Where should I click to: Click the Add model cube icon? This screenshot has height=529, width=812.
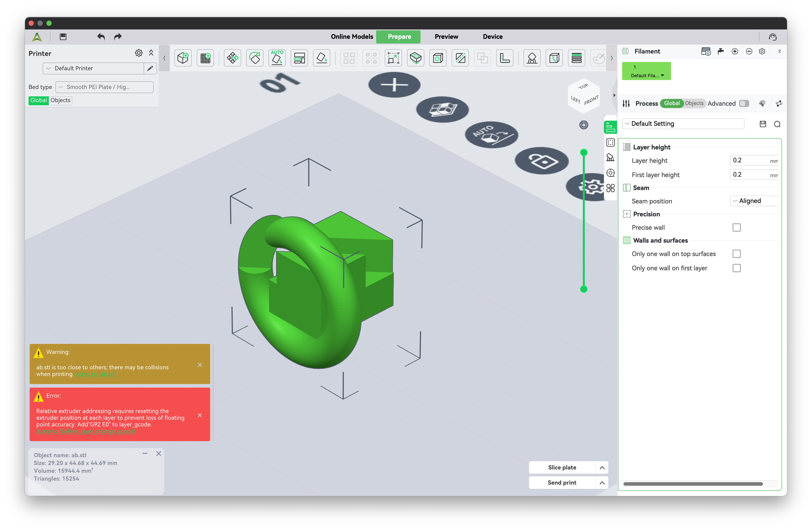[183, 58]
